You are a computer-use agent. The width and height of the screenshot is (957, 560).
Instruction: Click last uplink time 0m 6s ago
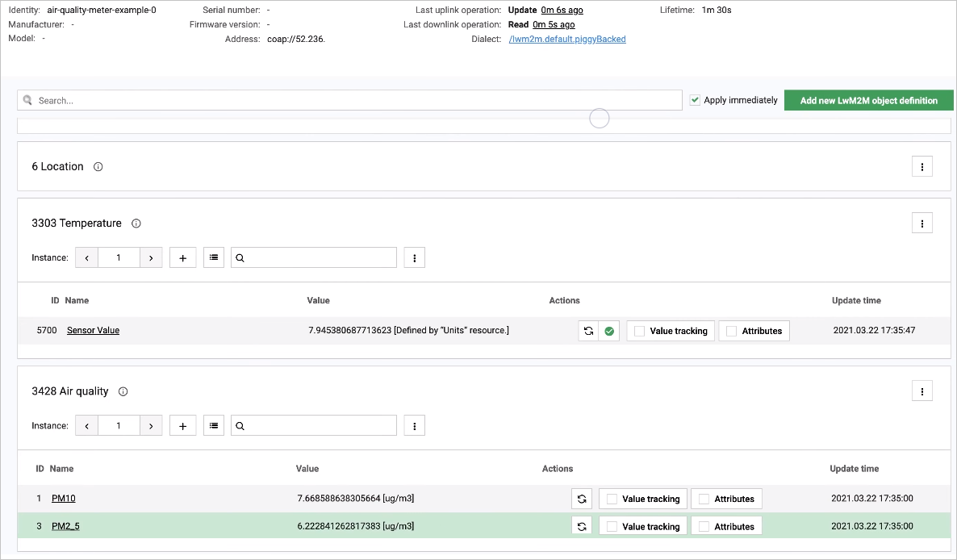pos(562,10)
